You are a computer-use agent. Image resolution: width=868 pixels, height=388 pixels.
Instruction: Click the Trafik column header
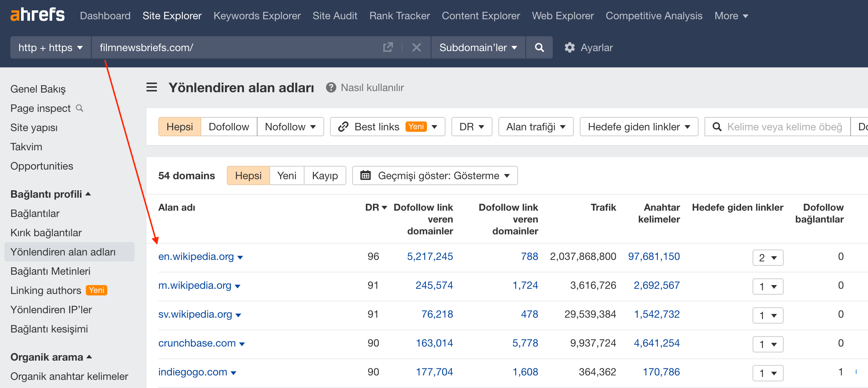coord(603,207)
